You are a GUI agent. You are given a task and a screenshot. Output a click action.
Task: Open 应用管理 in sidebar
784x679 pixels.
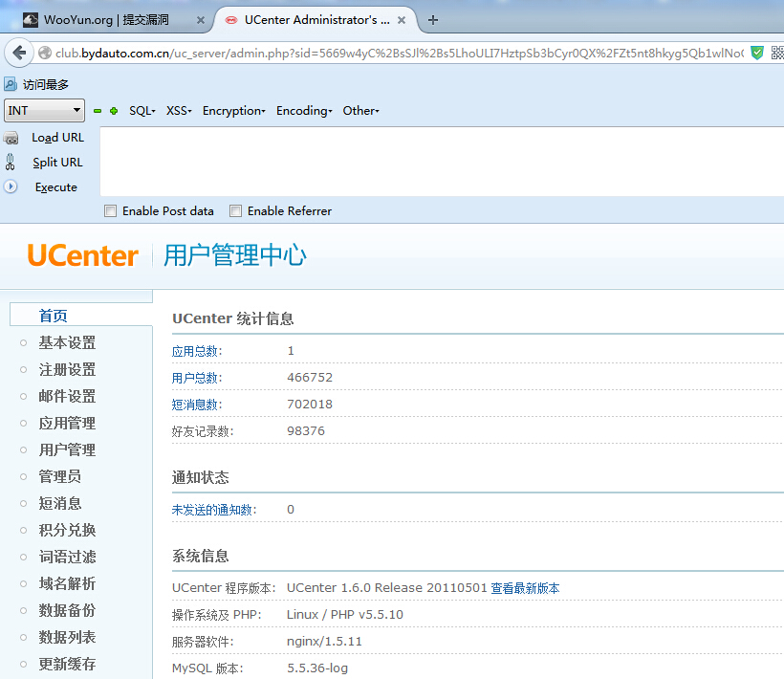(x=67, y=423)
